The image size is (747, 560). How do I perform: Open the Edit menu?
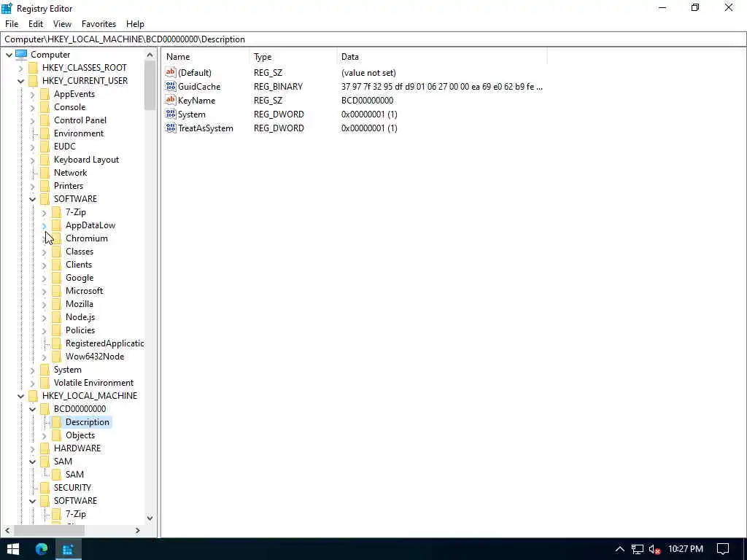36,24
